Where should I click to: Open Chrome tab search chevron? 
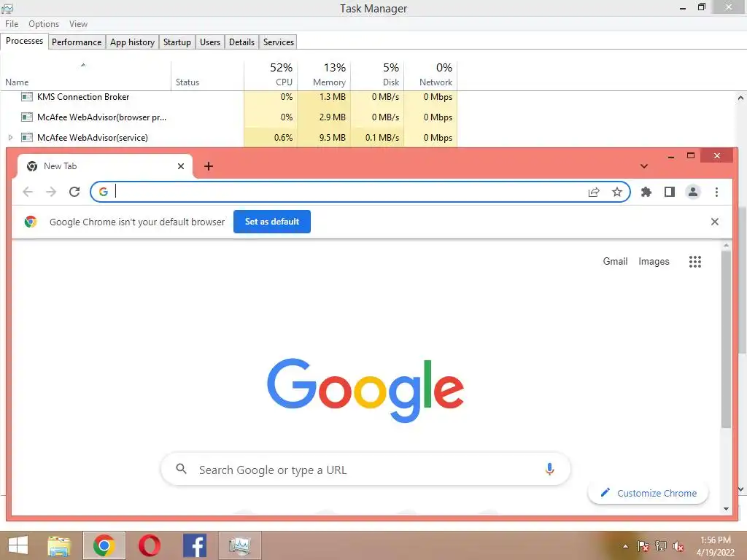644,166
